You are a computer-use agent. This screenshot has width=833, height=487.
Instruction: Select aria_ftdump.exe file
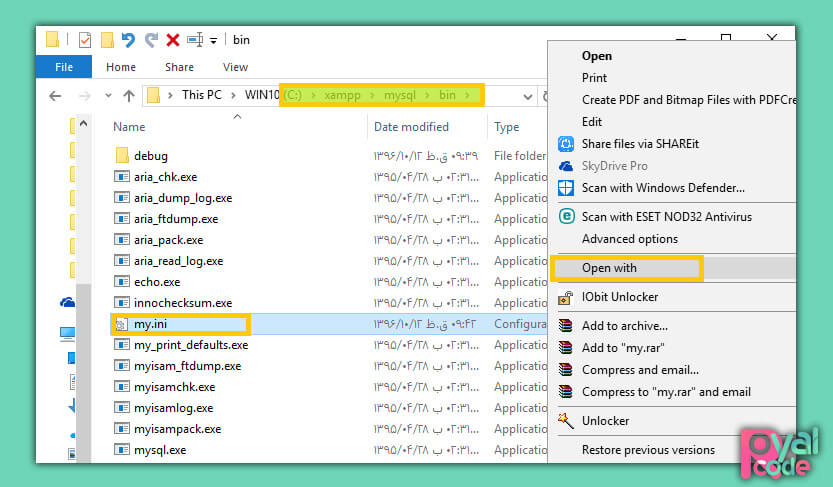[x=176, y=219]
